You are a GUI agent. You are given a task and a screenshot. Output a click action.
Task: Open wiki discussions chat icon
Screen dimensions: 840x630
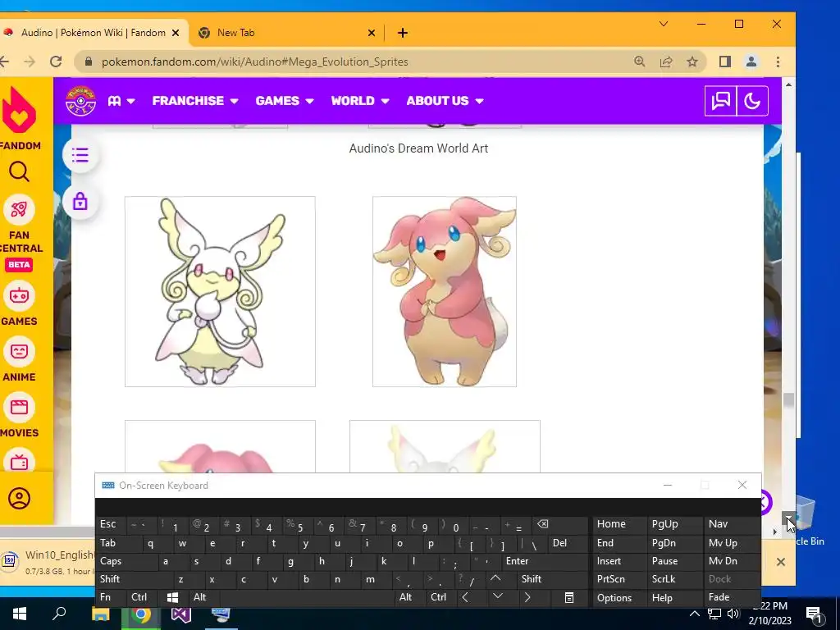tap(720, 101)
